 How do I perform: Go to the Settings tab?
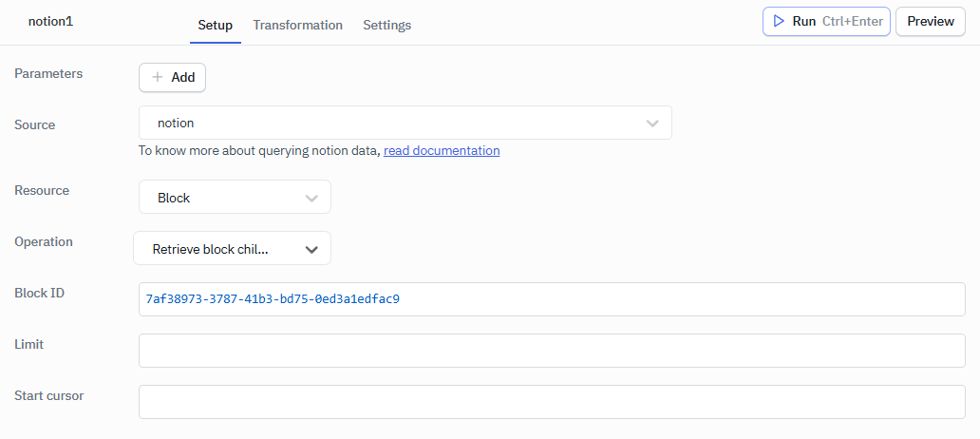[x=386, y=25]
